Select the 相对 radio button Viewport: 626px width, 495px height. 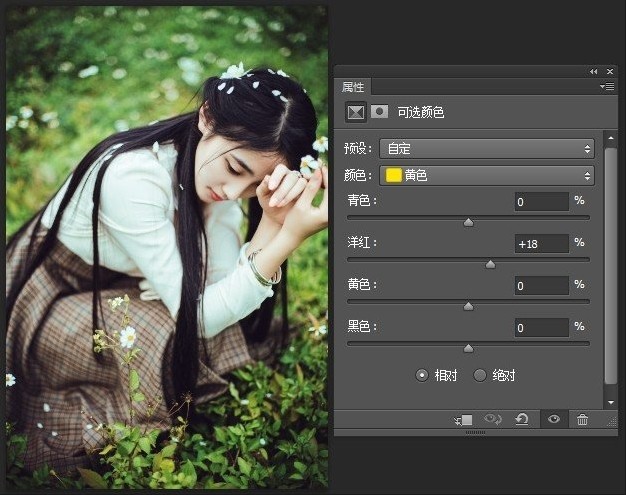422,375
